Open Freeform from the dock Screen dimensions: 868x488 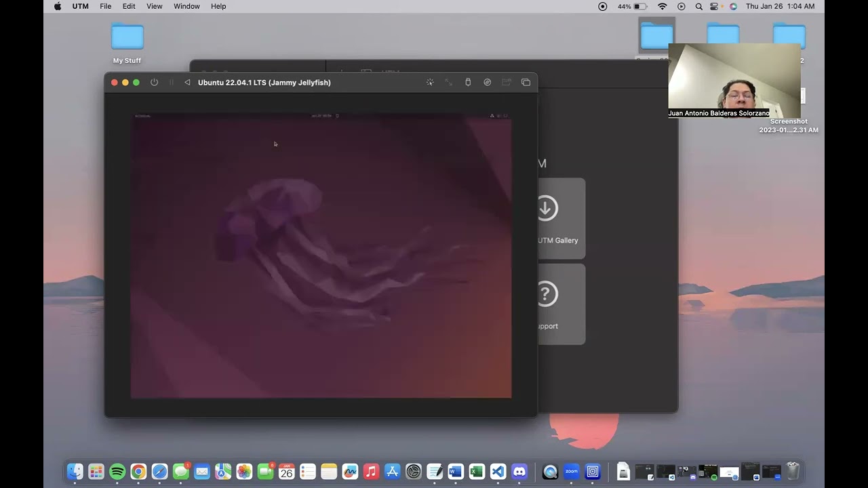click(x=350, y=471)
